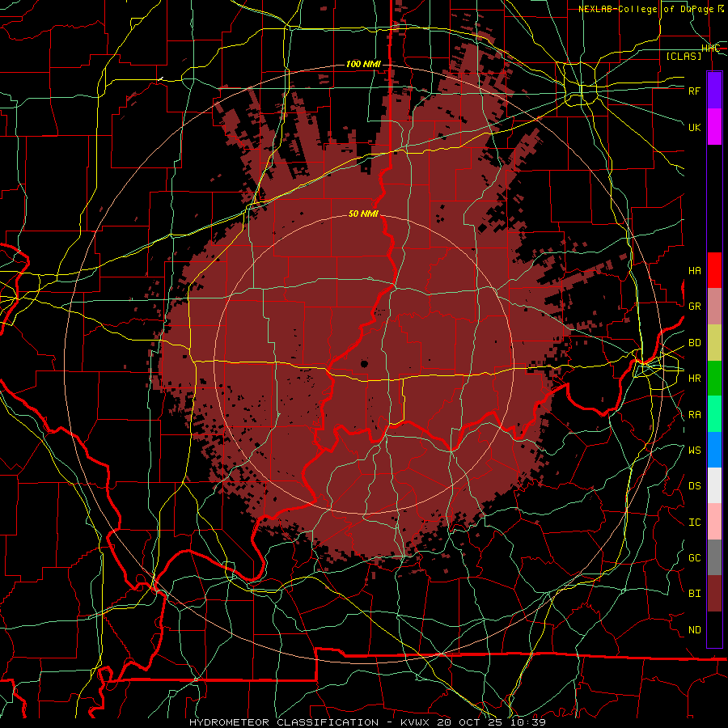Click the light pink IC legend swatch
The image size is (728, 728).
click(x=714, y=522)
